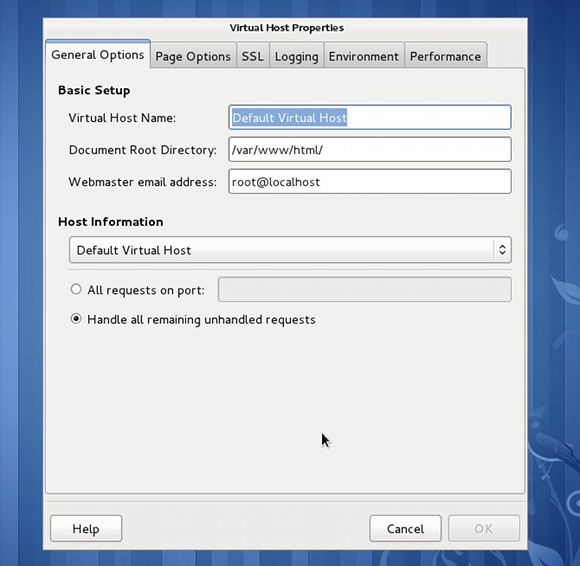
Task: Click the All requests on port text field
Action: (365, 289)
